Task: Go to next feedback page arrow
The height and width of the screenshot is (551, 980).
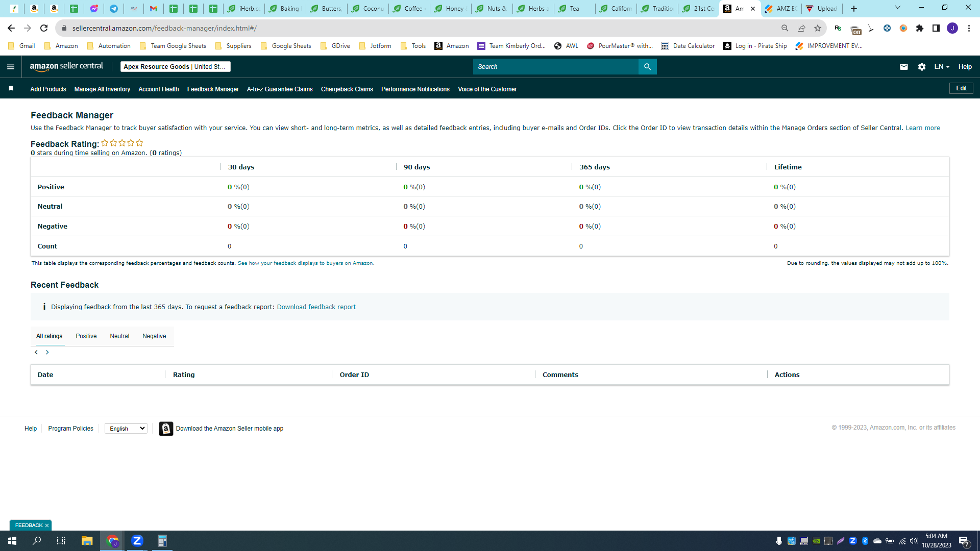Action: pos(47,352)
